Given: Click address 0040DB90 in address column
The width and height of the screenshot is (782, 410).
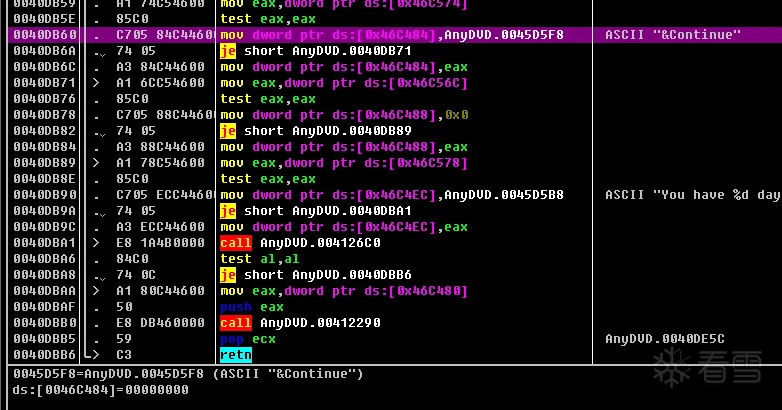Looking at the screenshot, I should click(45, 195).
